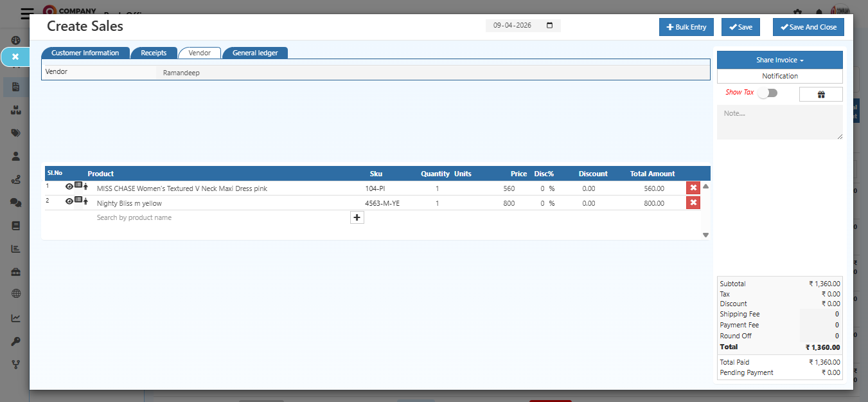Click the Note text area
Screen dimensions: 868x402
(779, 122)
